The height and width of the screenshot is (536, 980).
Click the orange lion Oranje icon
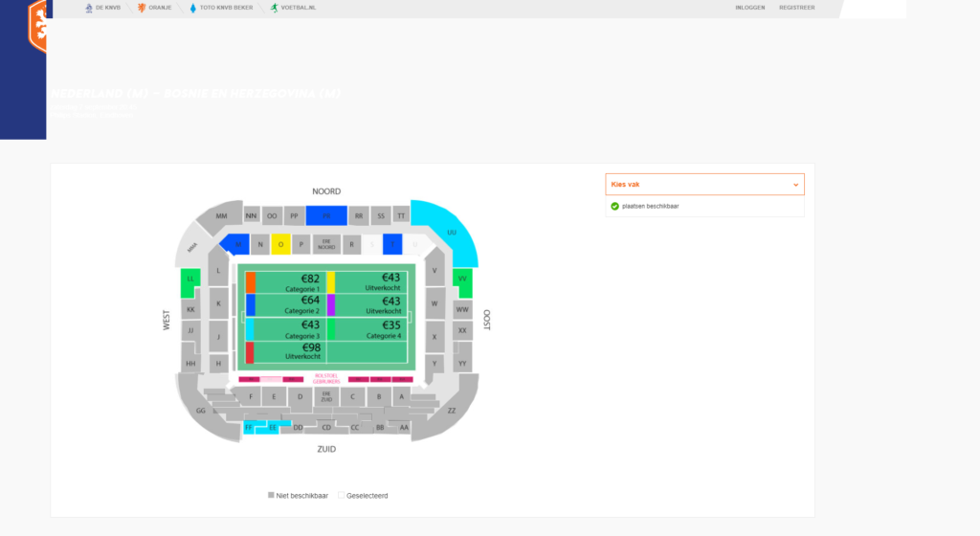(x=143, y=8)
